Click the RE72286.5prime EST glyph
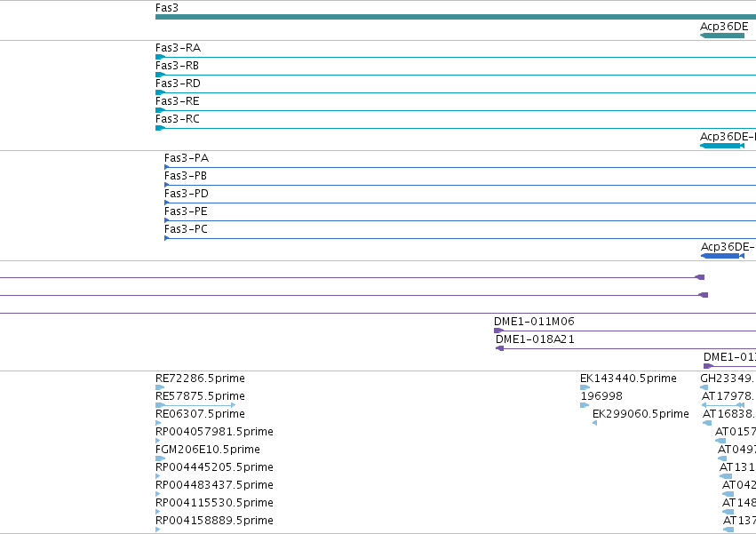Image resolution: width=756 pixels, height=534 pixels. tap(160, 387)
